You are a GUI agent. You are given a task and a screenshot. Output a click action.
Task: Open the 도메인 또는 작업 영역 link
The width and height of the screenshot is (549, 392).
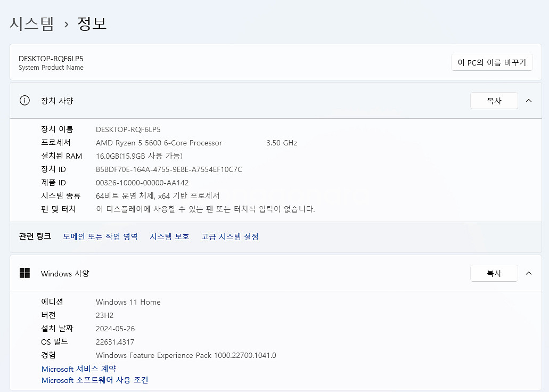pyautogui.click(x=100, y=236)
